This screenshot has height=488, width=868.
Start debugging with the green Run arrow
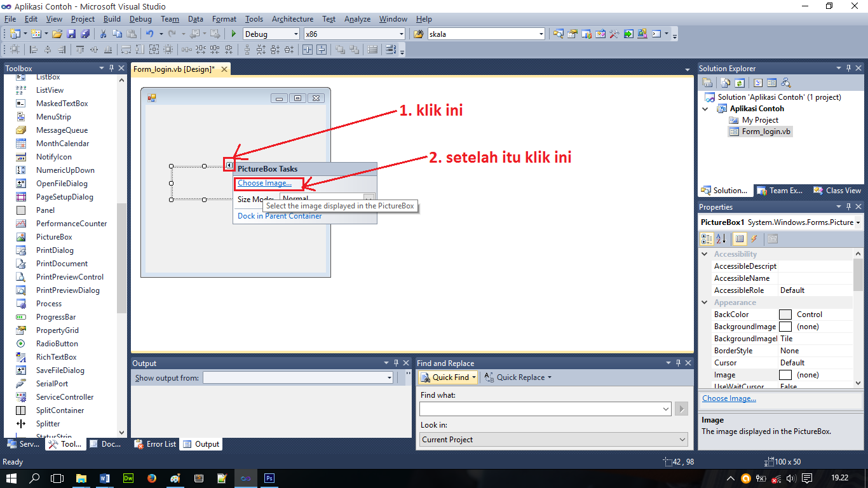tap(233, 33)
